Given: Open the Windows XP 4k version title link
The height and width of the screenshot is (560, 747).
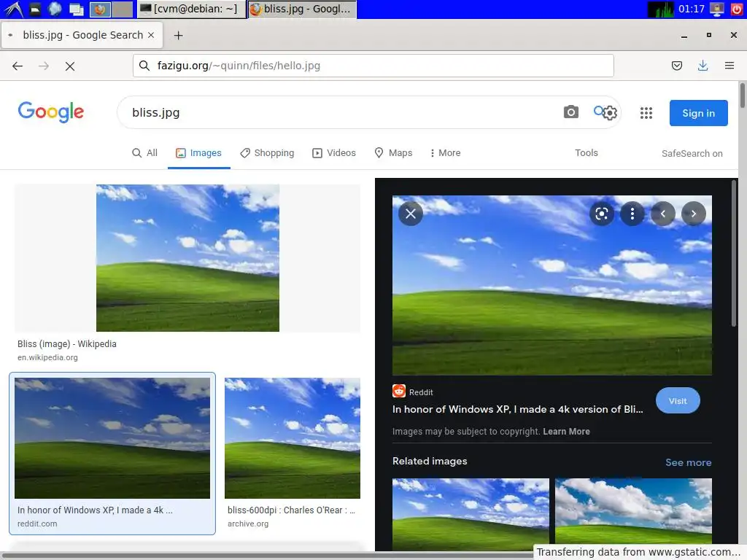Looking at the screenshot, I should pyautogui.click(x=517, y=409).
